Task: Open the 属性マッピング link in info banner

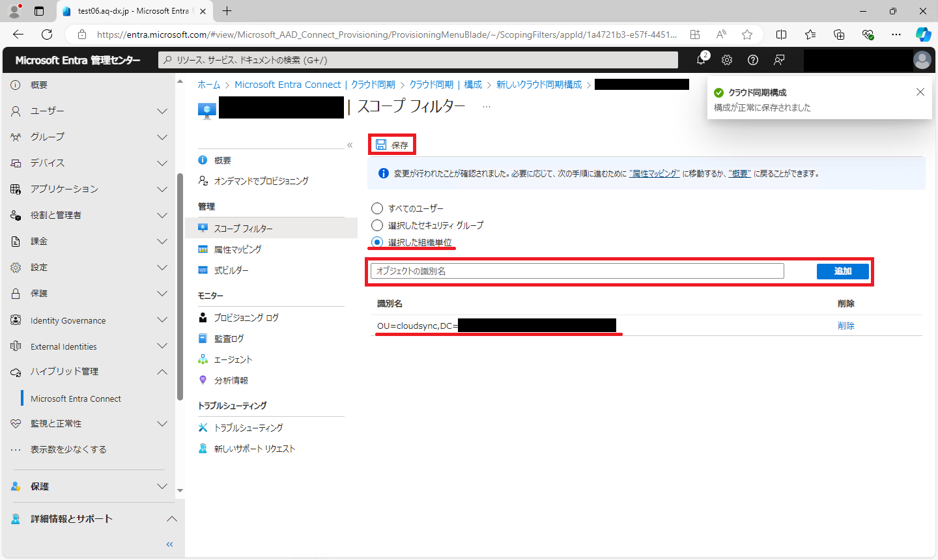Action: 655,174
